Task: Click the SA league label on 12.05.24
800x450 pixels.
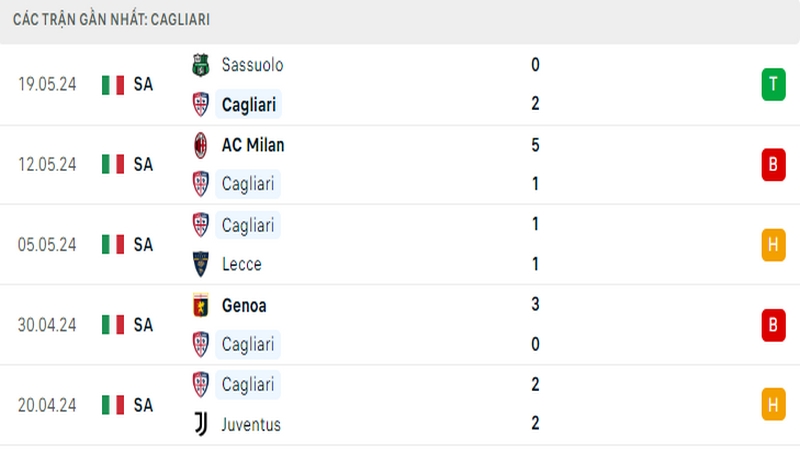Action: [143, 164]
